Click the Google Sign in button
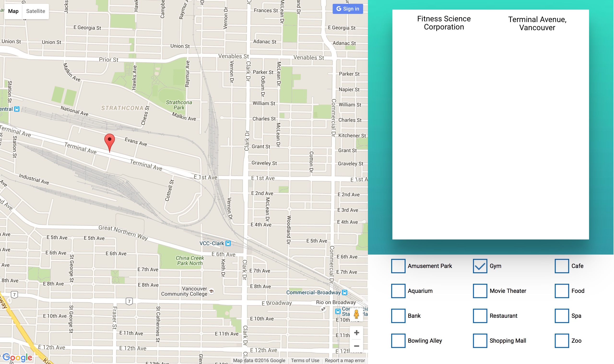 point(348,9)
